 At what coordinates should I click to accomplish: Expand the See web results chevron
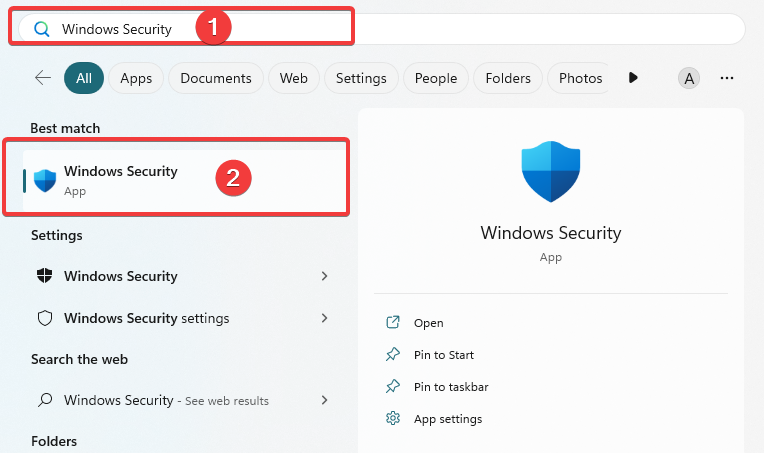click(x=325, y=400)
